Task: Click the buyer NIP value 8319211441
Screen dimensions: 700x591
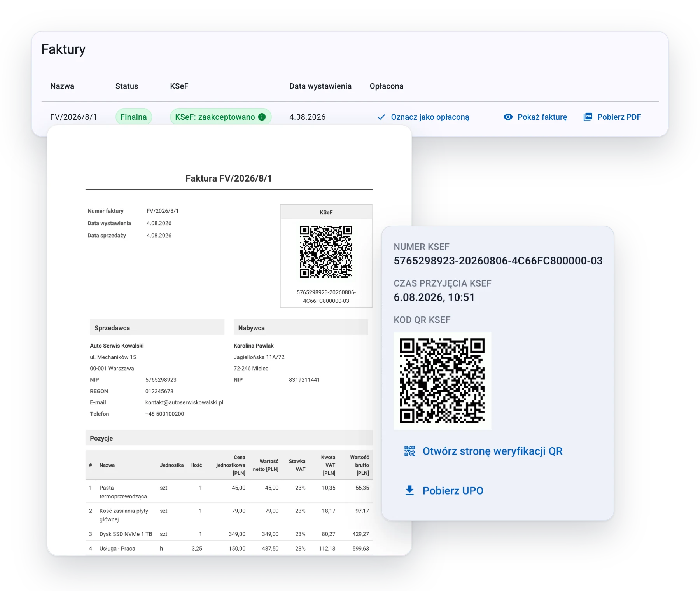Action: coord(304,380)
